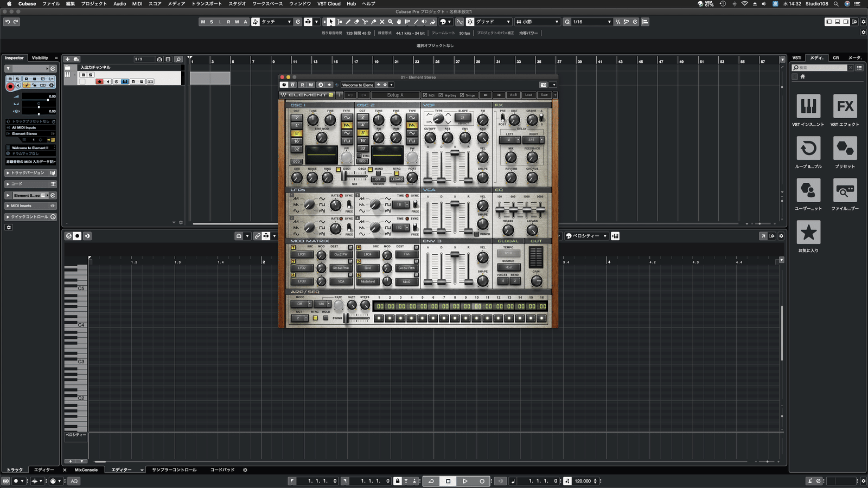
Task: Toggle track Solo S button in track list
Action: (x=91, y=75)
